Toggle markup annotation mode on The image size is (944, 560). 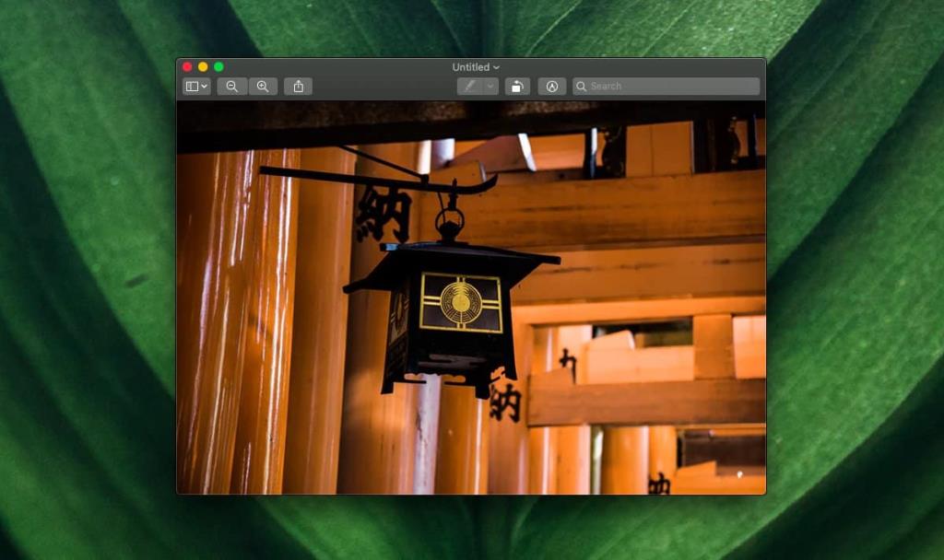551,86
